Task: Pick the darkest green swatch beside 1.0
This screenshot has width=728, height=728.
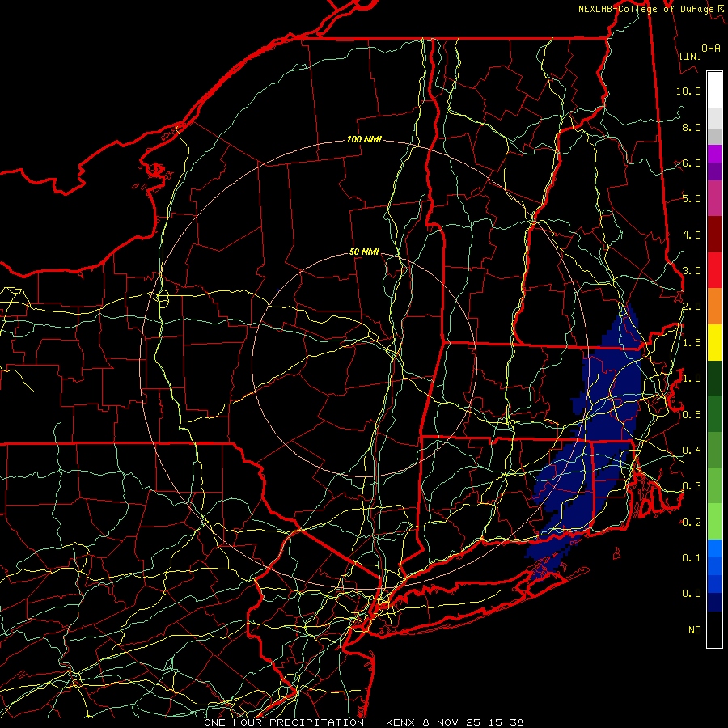Action: [714, 378]
